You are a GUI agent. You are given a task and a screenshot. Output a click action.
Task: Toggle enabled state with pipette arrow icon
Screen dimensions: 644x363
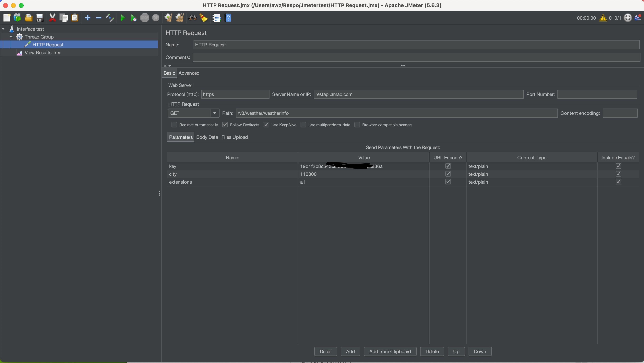[110, 18]
